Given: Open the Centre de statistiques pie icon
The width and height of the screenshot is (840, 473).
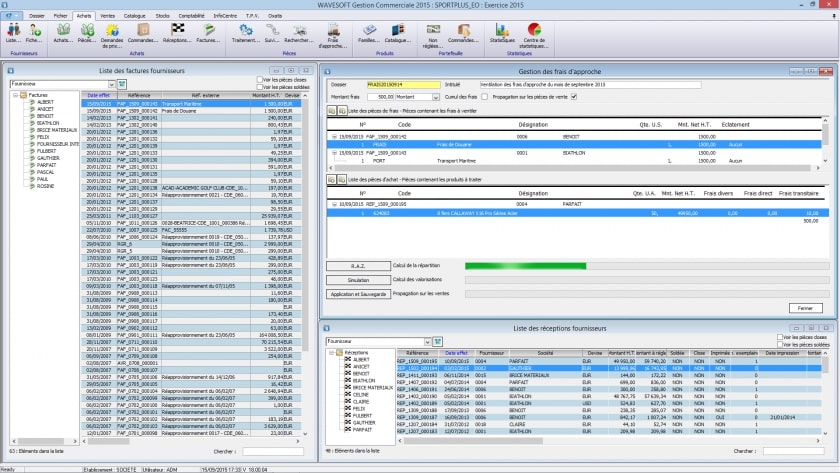Looking at the screenshot, I should point(534,36).
